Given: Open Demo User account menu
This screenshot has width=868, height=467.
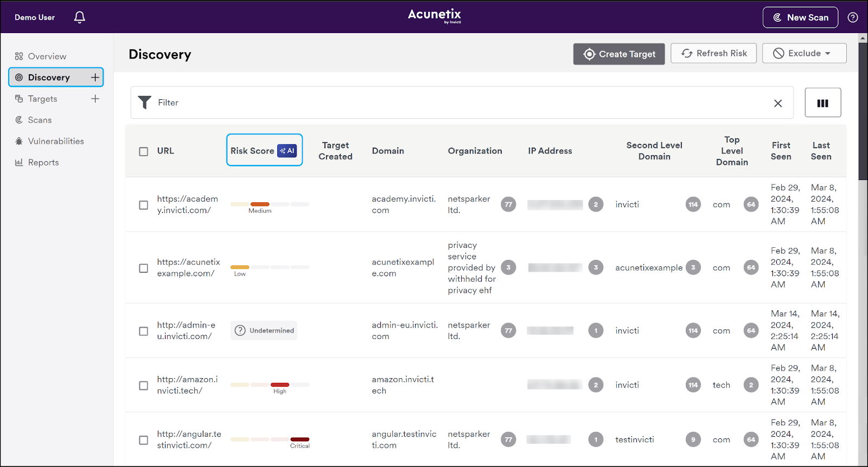Looking at the screenshot, I should coord(35,17).
